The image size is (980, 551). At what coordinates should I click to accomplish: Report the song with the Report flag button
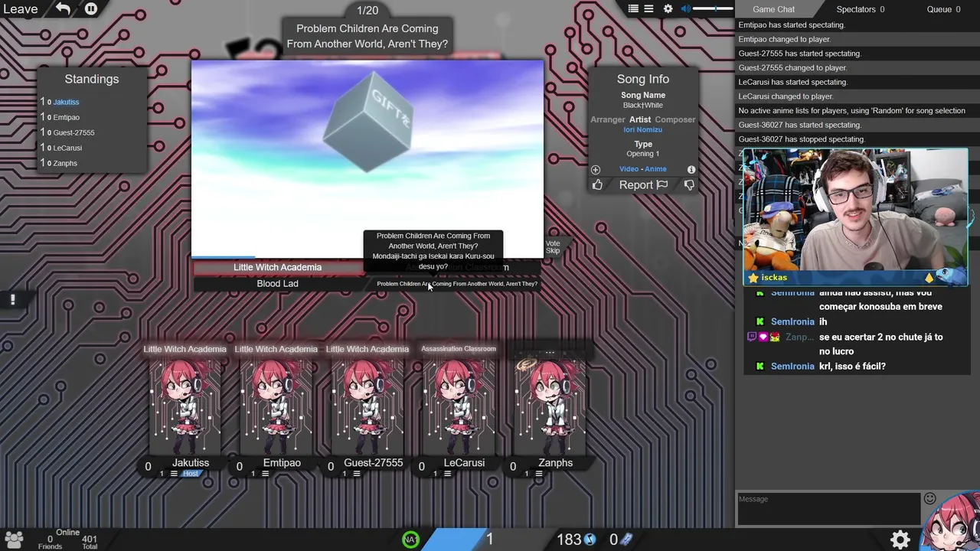click(643, 185)
